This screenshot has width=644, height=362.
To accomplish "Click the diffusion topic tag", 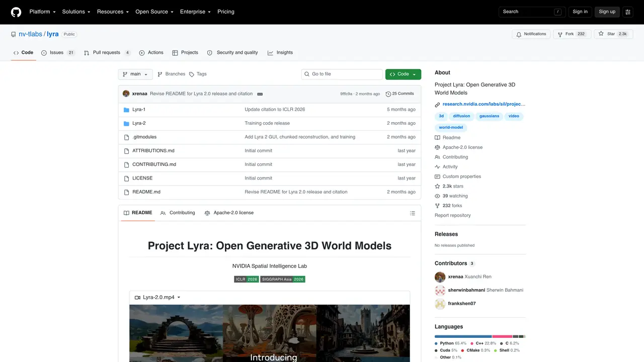I will 461,116.
